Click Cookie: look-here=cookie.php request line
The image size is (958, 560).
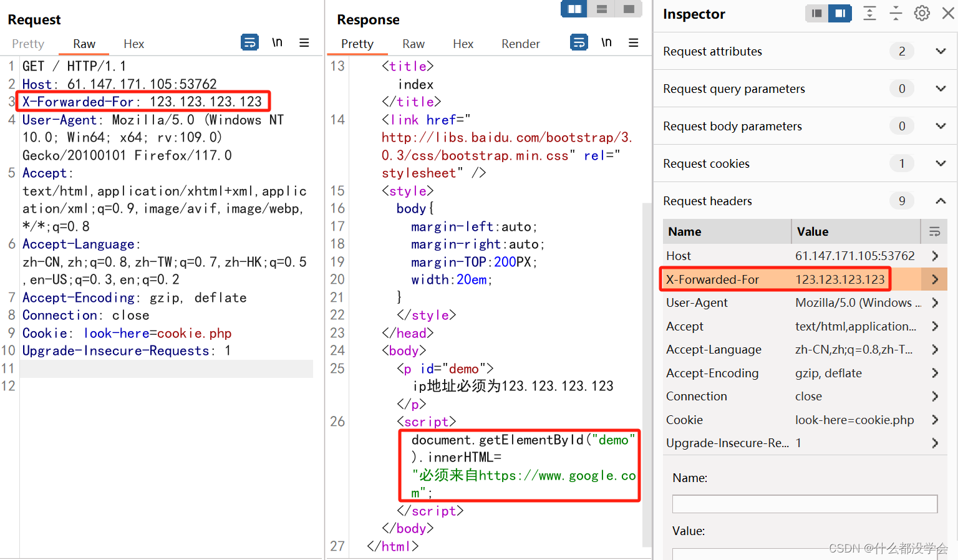pos(127,333)
